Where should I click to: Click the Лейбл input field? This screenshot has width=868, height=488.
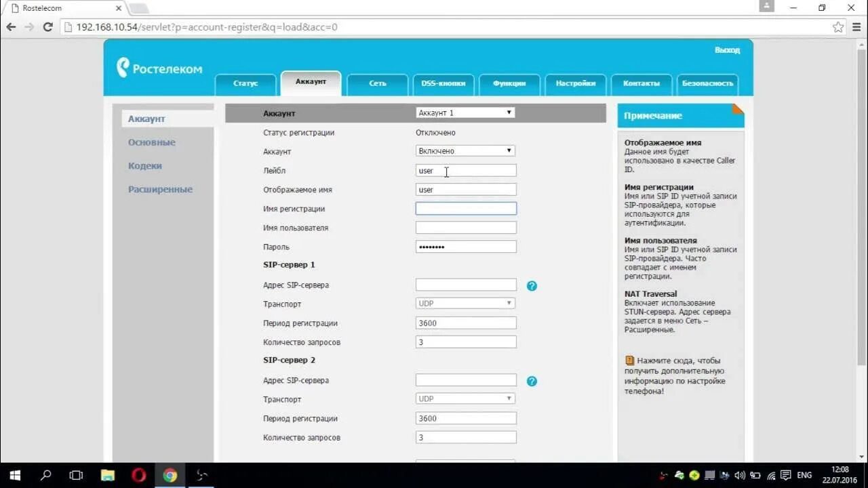pyautogui.click(x=466, y=171)
